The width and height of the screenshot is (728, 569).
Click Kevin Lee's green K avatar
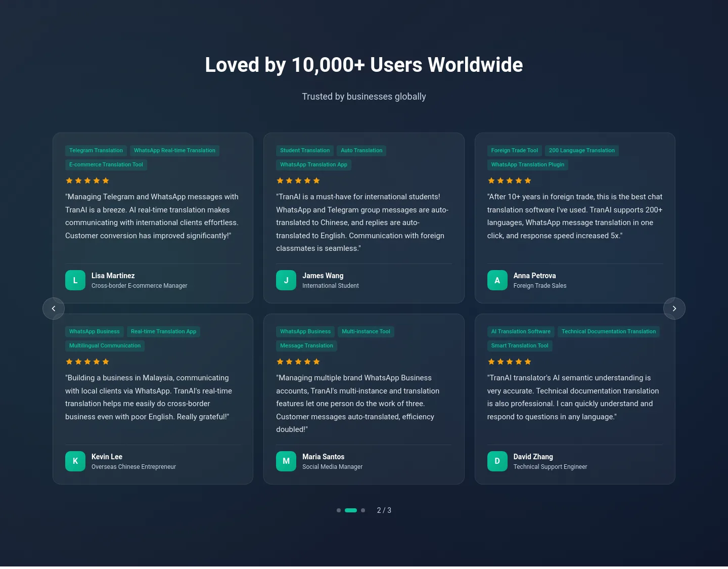tap(75, 461)
